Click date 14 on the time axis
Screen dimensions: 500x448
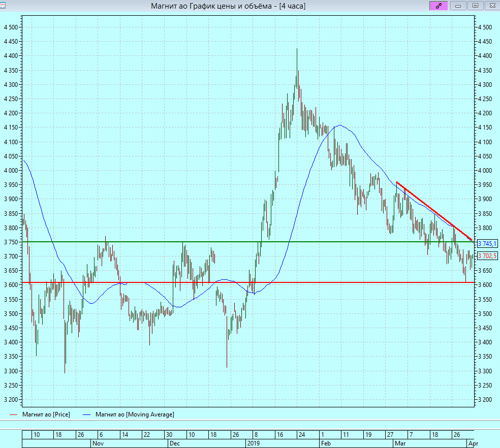coord(124,435)
